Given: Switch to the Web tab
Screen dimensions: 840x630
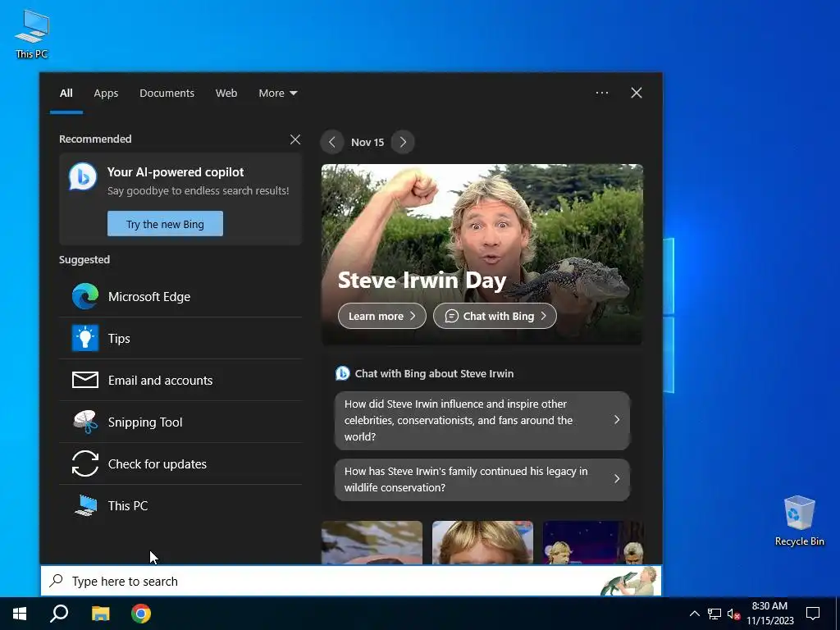Looking at the screenshot, I should pos(226,94).
